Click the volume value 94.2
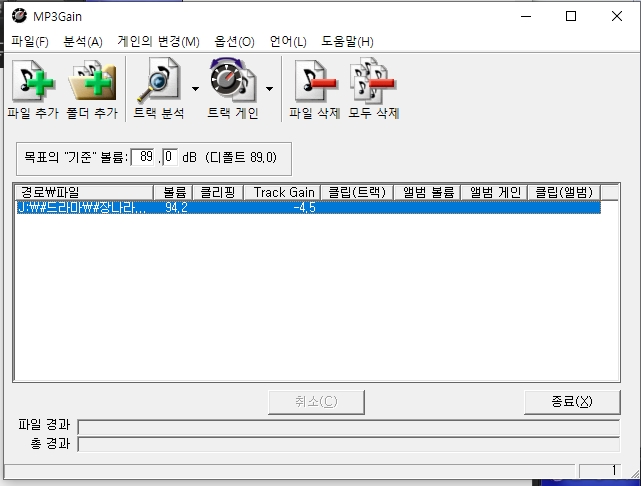641x486 pixels. [x=176, y=208]
